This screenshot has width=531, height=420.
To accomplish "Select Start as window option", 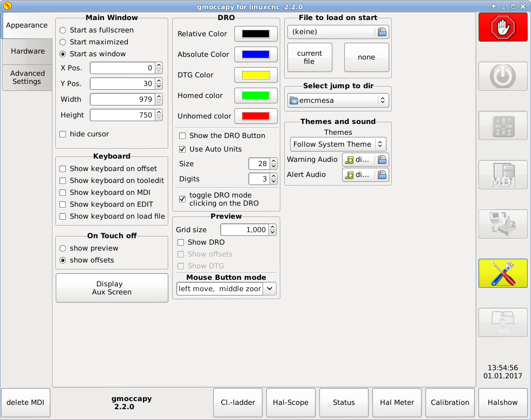I will pyautogui.click(x=93, y=54).
